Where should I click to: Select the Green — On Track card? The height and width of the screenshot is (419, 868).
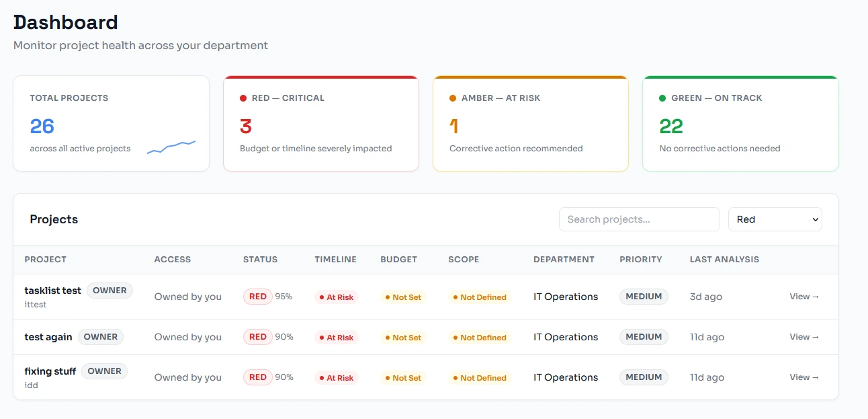click(x=740, y=124)
